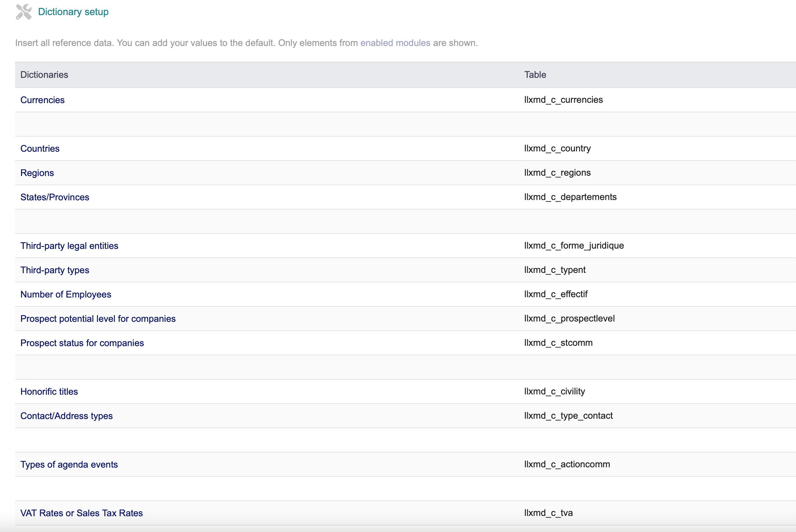This screenshot has height=532, width=796.
Task: Open Prospect status for companies dictionary
Action: coord(82,343)
